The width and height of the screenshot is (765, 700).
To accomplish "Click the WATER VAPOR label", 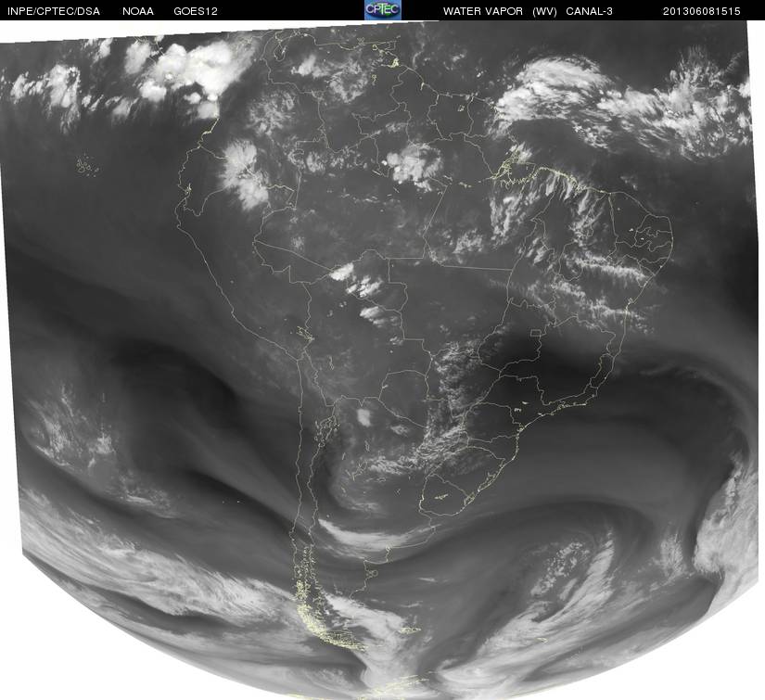I will 483,11.
